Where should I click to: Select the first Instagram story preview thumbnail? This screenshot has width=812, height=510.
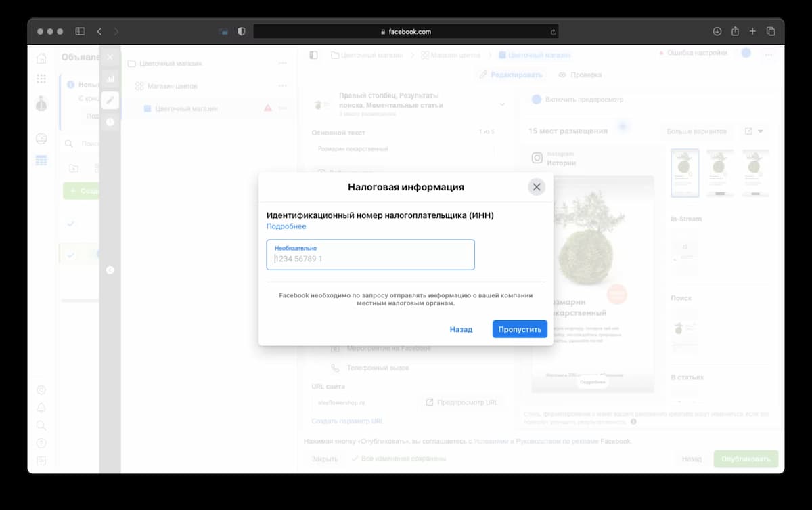pyautogui.click(x=685, y=173)
